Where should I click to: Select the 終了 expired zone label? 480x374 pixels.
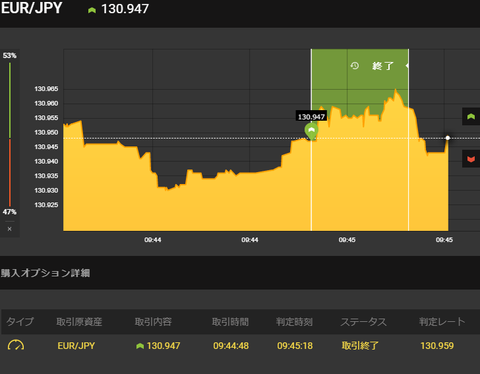tap(383, 66)
